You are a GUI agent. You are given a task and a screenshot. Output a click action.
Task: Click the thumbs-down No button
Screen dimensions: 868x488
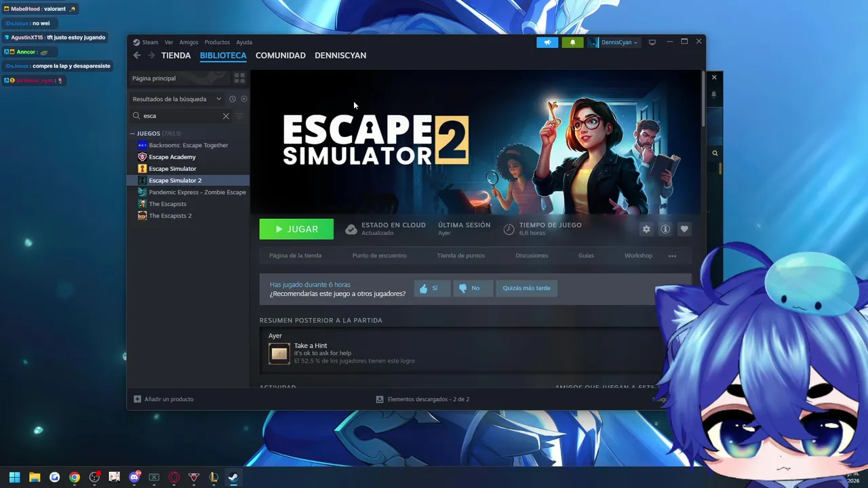pos(473,288)
